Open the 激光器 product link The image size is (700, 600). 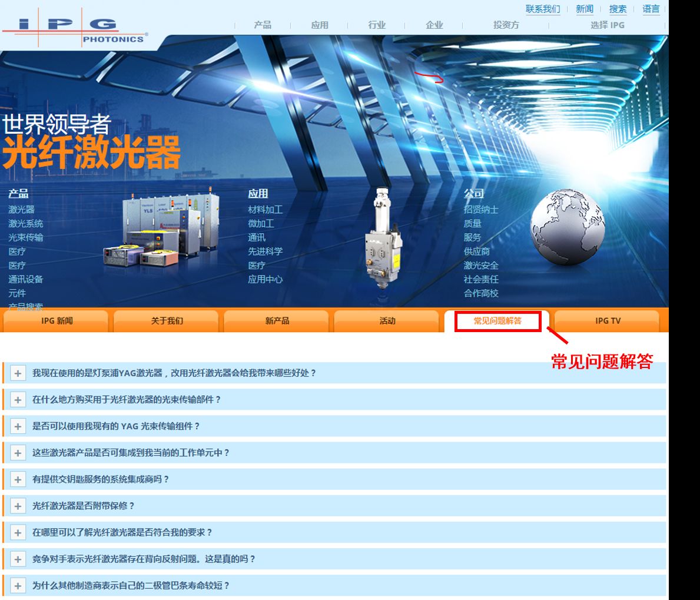[x=21, y=210]
